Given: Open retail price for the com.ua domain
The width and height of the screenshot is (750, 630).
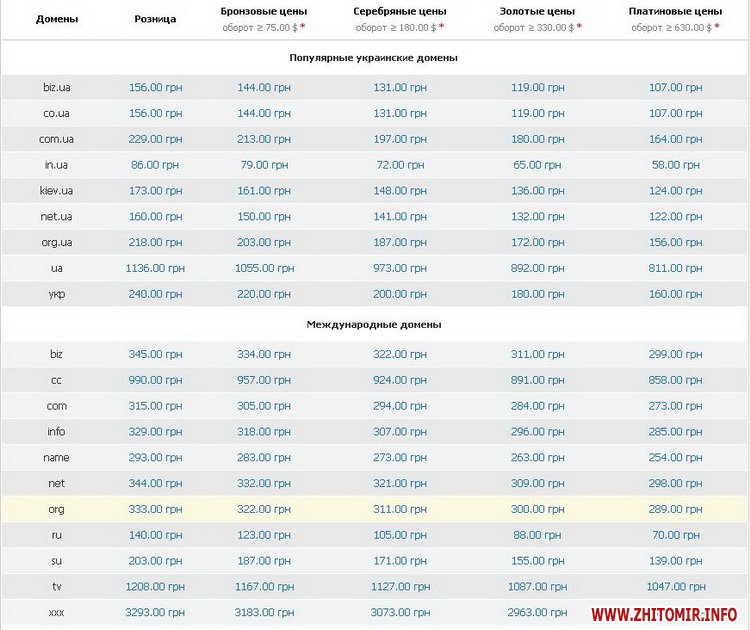Looking at the screenshot, I should click(x=155, y=139).
